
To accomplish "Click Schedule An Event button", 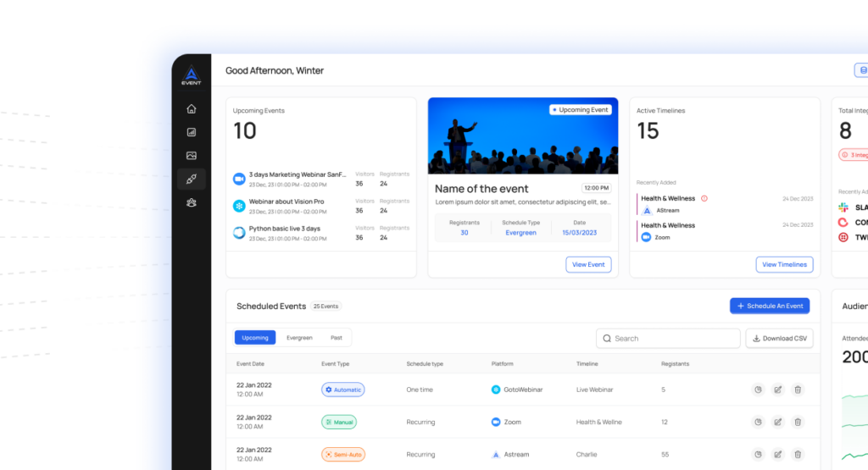I will pos(770,306).
